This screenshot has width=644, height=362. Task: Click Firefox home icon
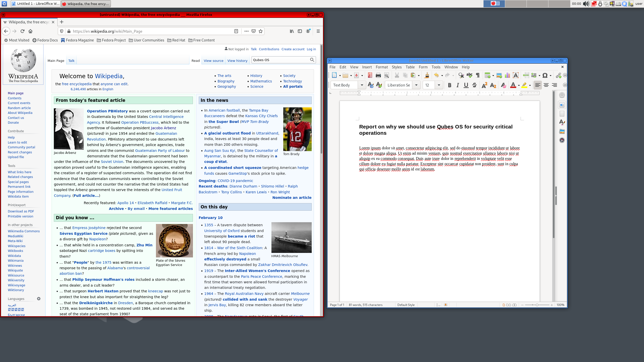pyautogui.click(x=30, y=31)
